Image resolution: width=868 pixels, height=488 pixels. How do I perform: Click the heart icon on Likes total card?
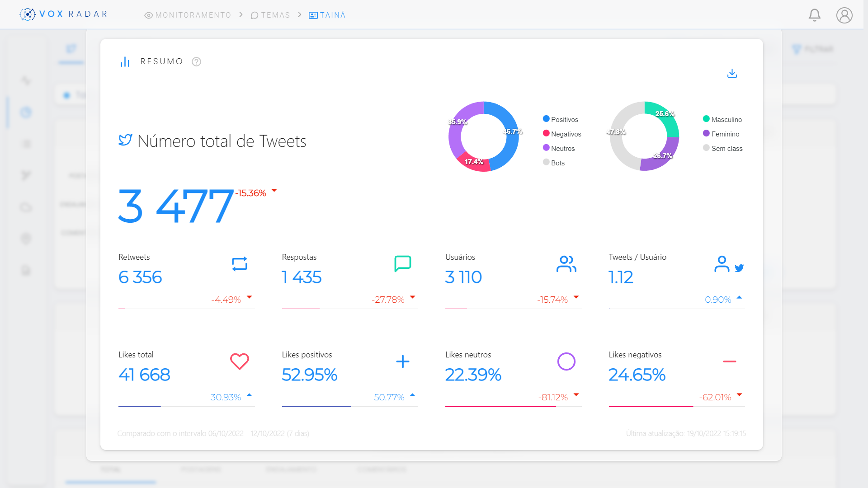240,361
